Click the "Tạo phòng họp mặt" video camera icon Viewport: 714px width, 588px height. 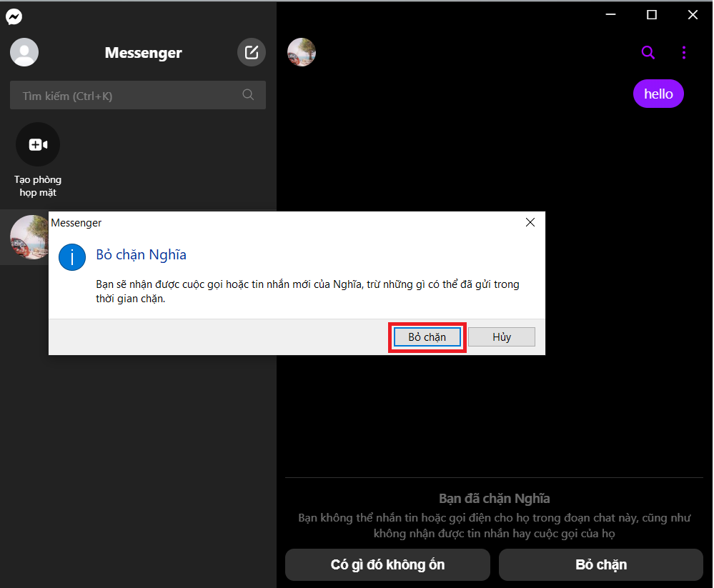point(37,144)
